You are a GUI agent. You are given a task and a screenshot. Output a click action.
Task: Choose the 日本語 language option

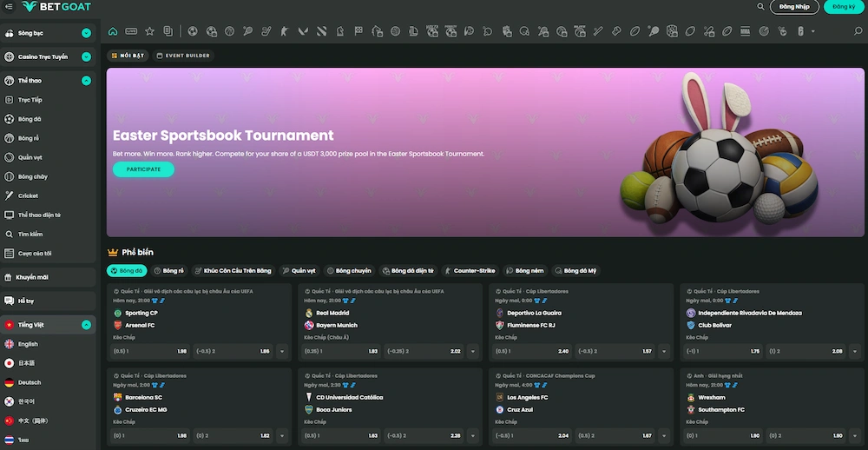pos(27,363)
